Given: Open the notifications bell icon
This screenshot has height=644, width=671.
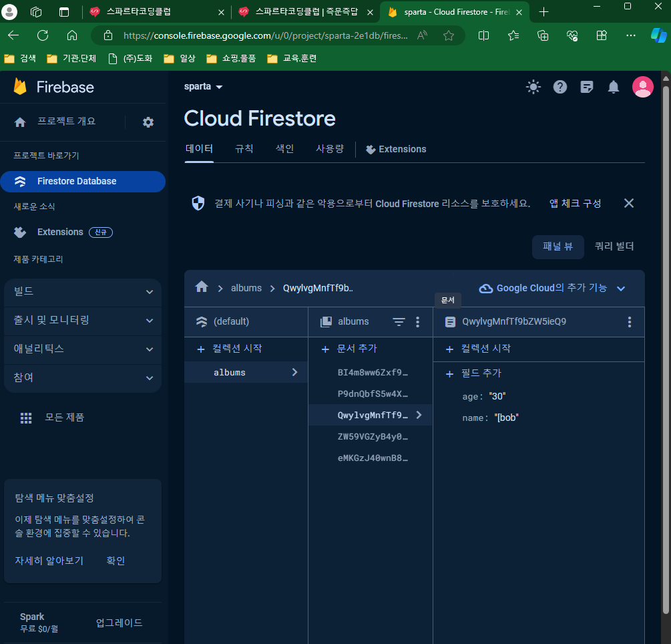Looking at the screenshot, I should 613,87.
